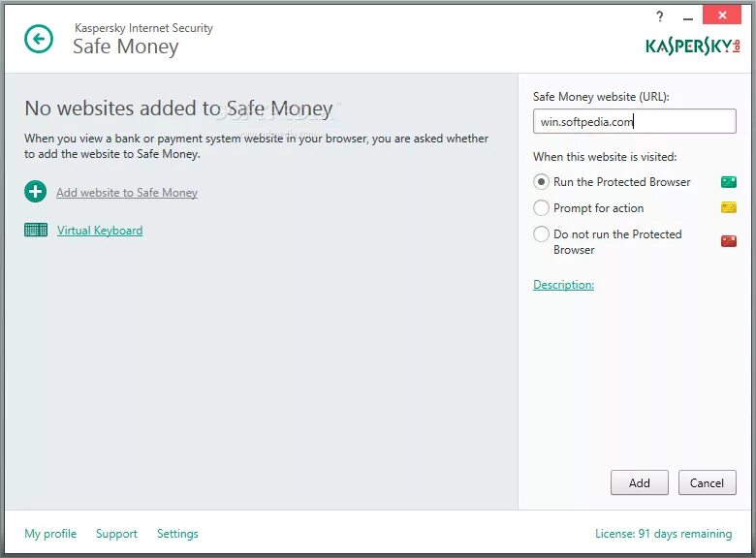Click the green card icon beside Run the Protected Browser
The height and width of the screenshot is (558, 756).
pos(729,182)
